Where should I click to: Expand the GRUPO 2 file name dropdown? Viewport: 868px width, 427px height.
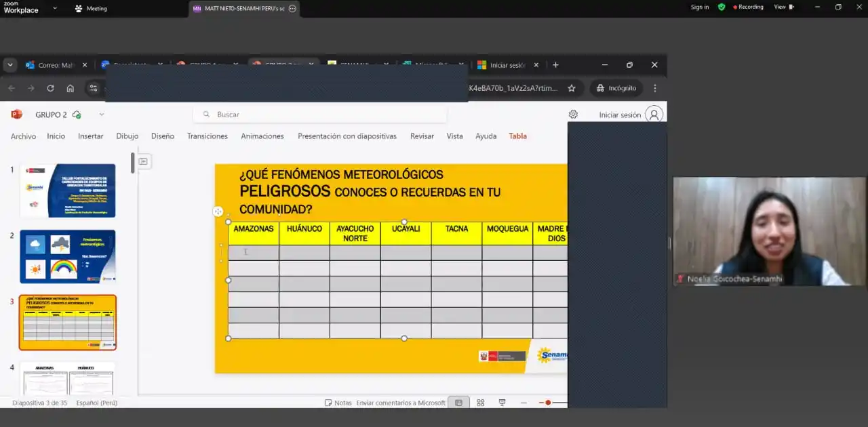pos(102,115)
